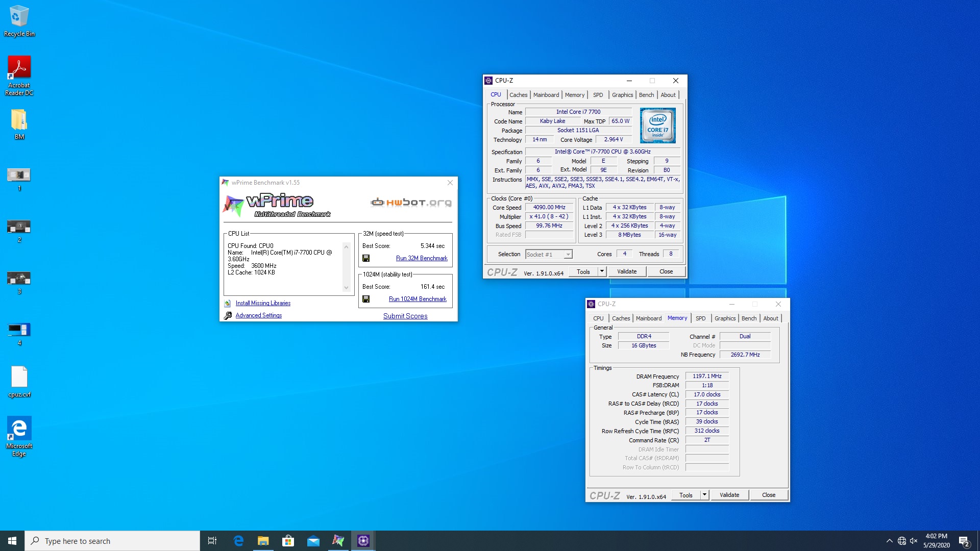
Task: Click the HWBOT.org logo in wPrime
Action: coord(411,203)
